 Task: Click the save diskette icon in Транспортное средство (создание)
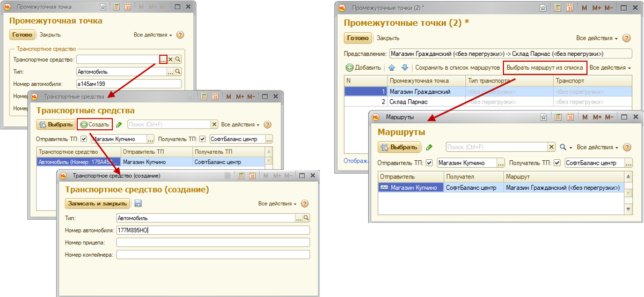[x=138, y=204]
